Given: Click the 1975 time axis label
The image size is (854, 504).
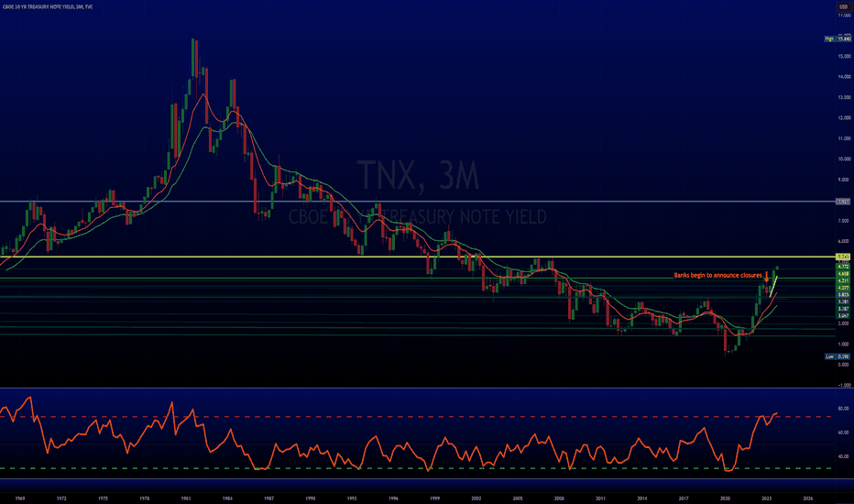Looking at the screenshot, I should point(103,499).
